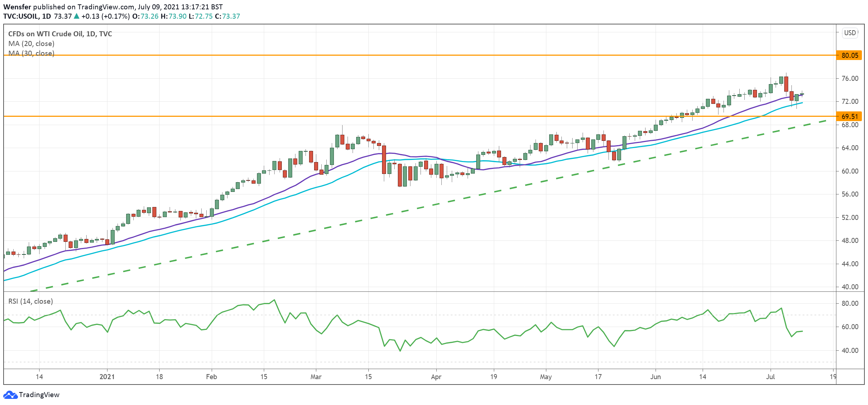Click the 40.00 label on main price scale
This screenshot has width=868, height=405.
point(850,287)
